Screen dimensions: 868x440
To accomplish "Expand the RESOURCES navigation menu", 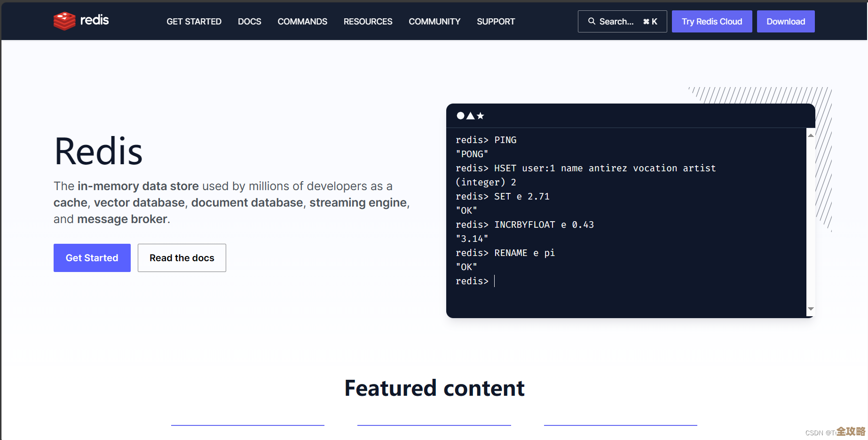I will (x=368, y=22).
